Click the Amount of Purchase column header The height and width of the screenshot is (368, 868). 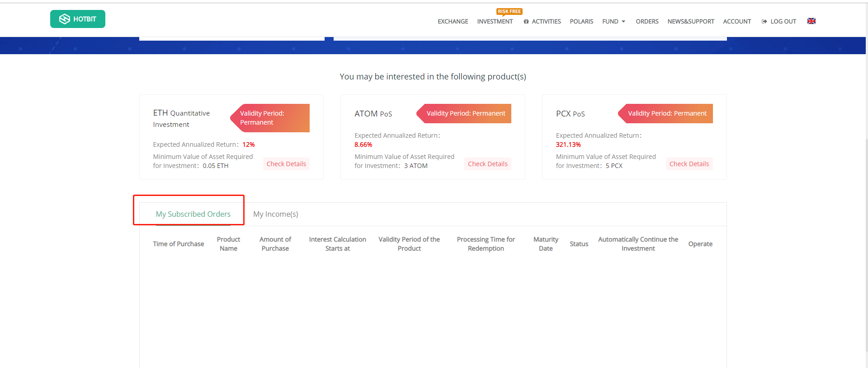275,244
